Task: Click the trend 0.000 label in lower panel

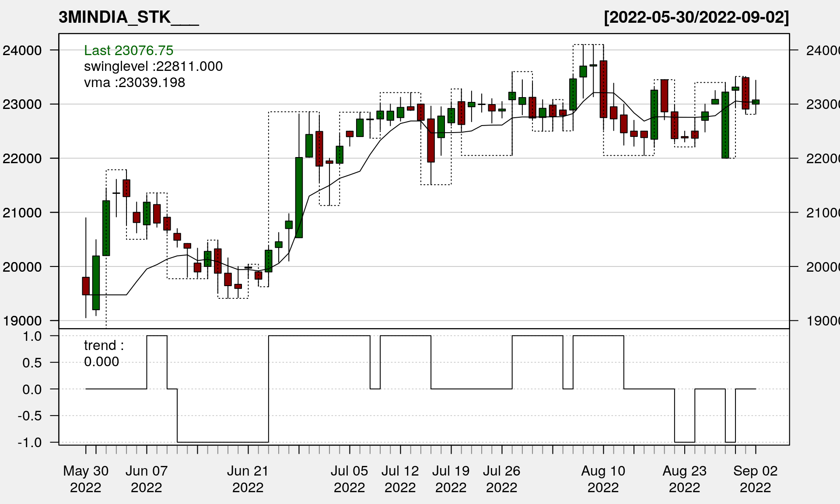Action: pos(104,353)
